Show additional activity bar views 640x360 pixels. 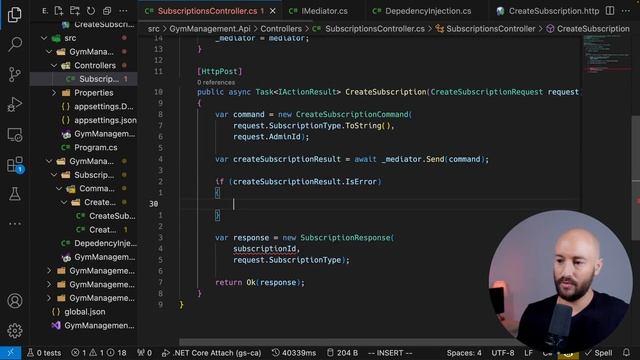coord(15,224)
